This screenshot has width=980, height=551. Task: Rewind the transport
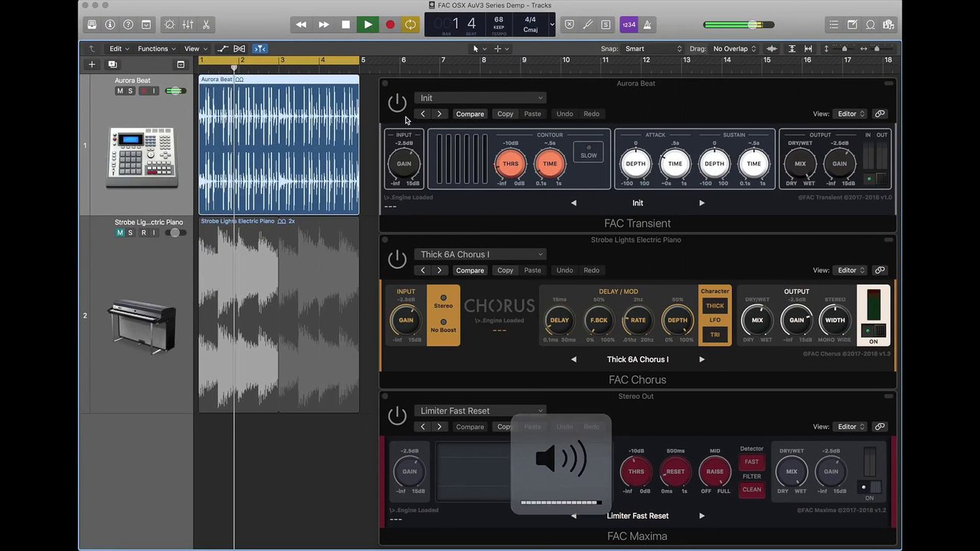(x=301, y=24)
